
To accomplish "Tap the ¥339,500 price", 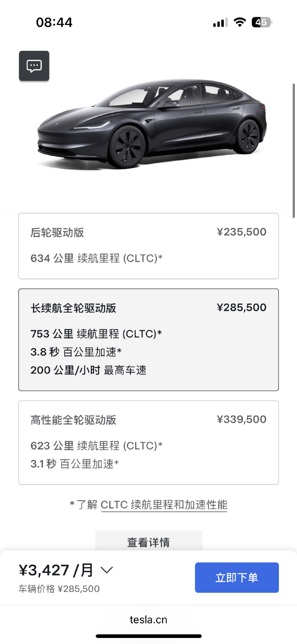I will [241, 419].
